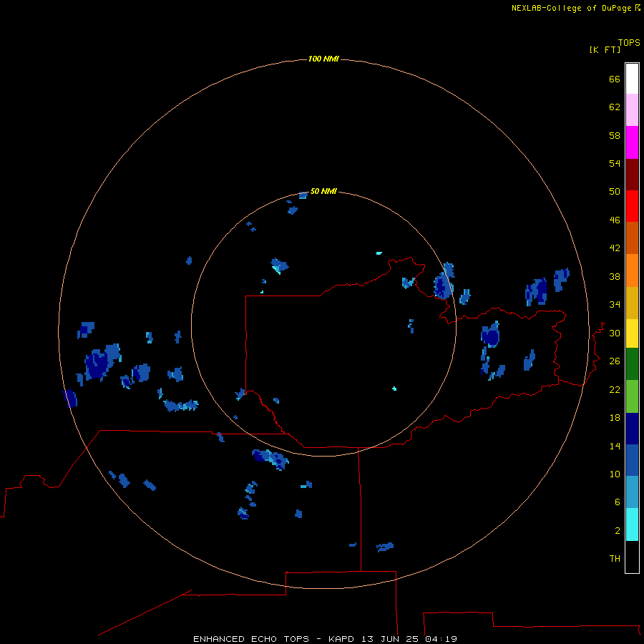Screen dimensions: 644x644
Task: Click the light green swatch above 26
Action: coord(632,396)
